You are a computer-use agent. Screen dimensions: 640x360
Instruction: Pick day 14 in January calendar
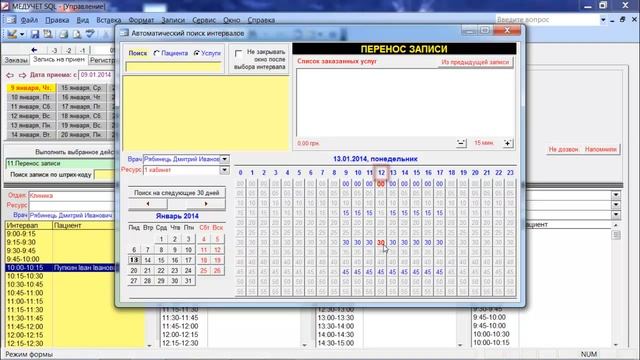point(147,260)
